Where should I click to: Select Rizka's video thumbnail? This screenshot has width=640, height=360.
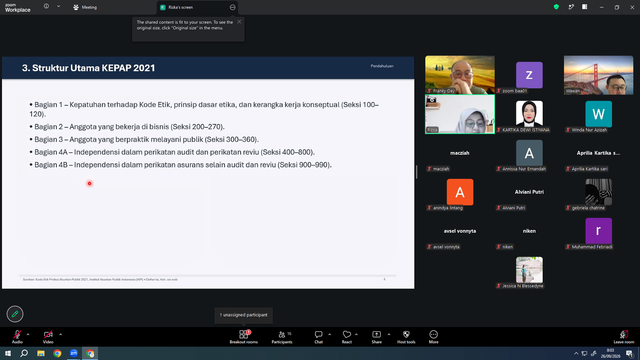(460, 114)
